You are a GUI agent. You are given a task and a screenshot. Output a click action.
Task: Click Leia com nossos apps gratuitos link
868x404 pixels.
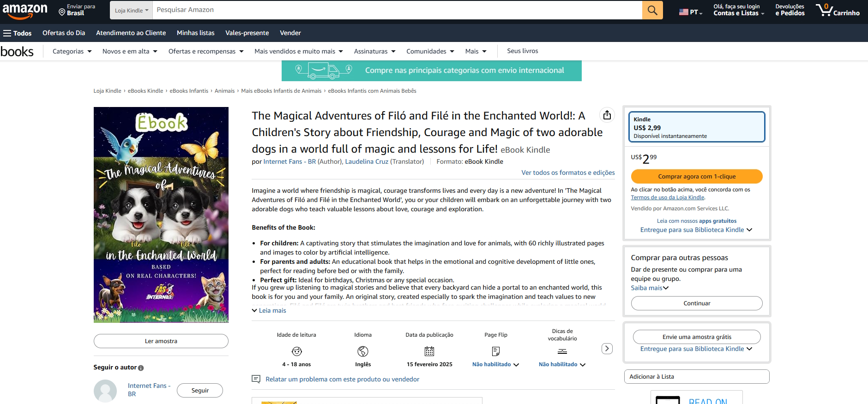pos(697,221)
